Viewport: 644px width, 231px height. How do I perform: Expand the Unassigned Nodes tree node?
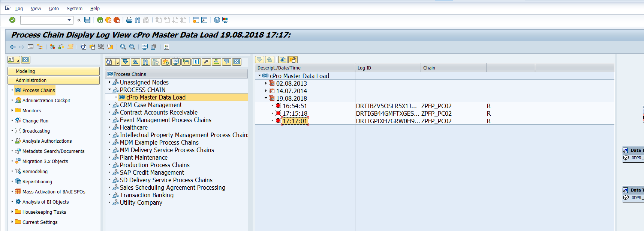[110, 82]
